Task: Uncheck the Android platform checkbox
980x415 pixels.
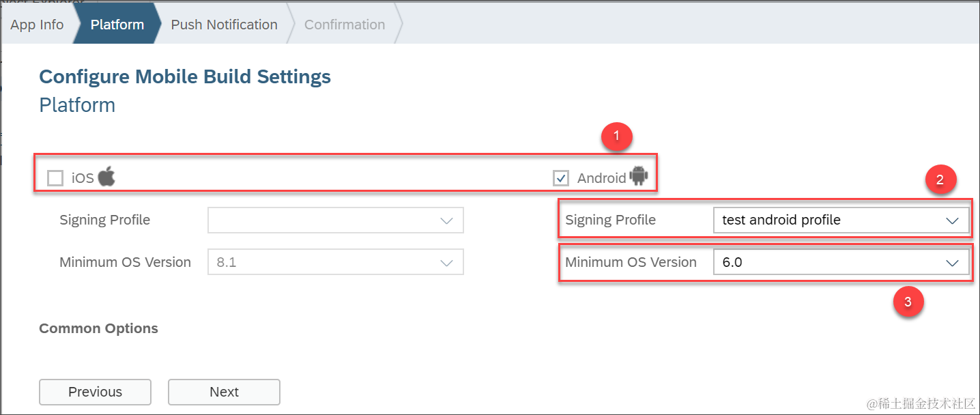Action: tap(561, 178)
